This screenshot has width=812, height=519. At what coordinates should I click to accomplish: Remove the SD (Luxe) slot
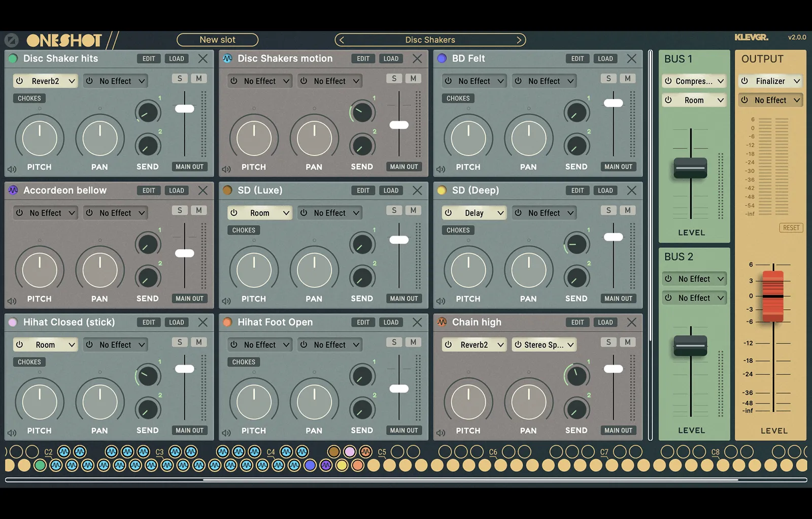click(417, 190)
